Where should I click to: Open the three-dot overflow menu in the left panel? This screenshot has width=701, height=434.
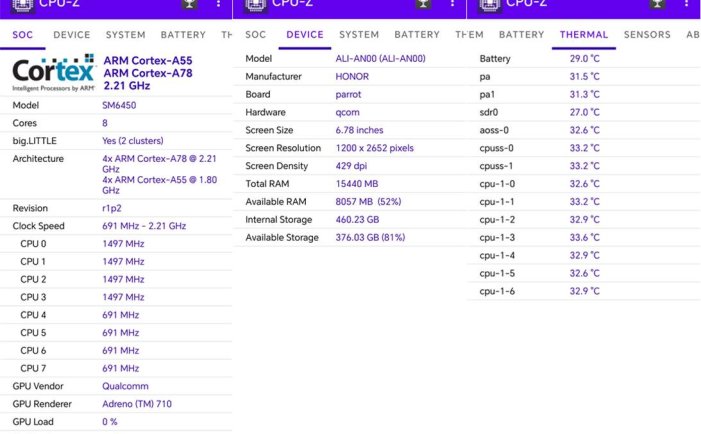tap(219, 5)
